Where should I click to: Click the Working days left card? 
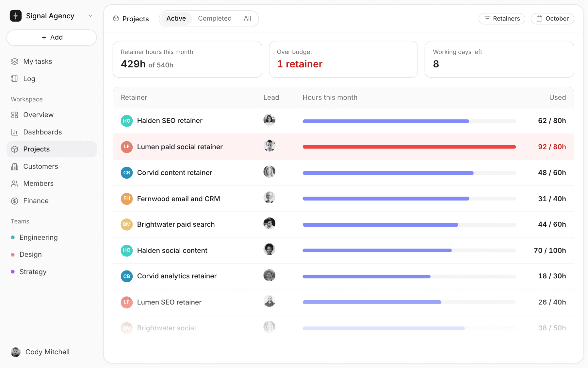[x=499, y=59]
